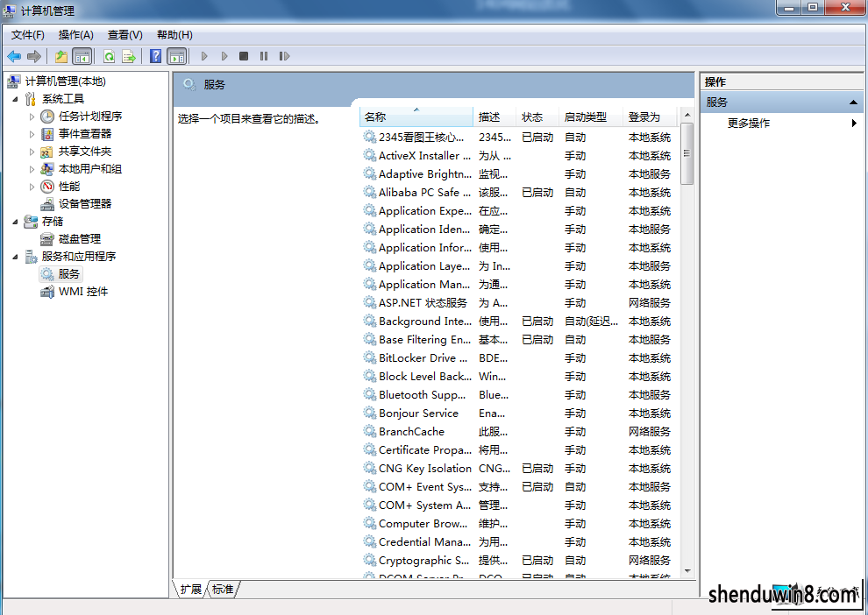Sort by 登录为 column header

pyautogui.click(x=651, y=117)
